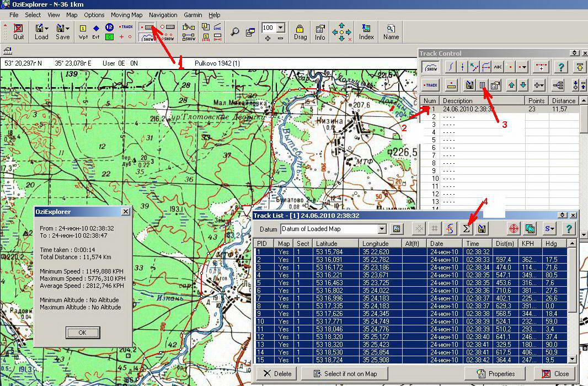Toggle the Drag map mode
This screenshot has height=386, width=588.
[x=300, y=32]
